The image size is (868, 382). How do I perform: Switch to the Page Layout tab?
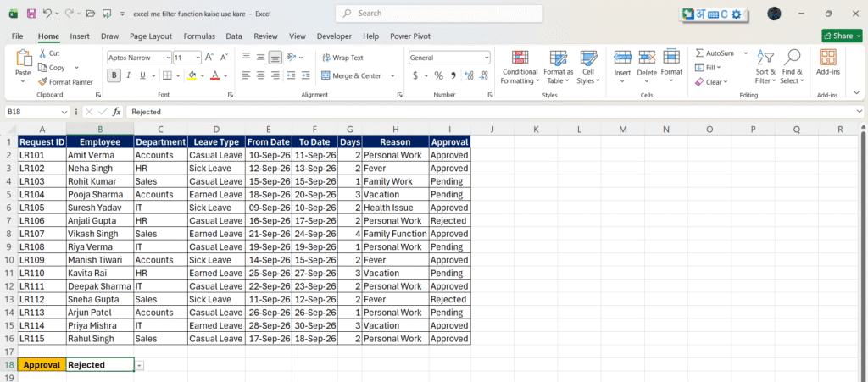[x=151, y=36]
